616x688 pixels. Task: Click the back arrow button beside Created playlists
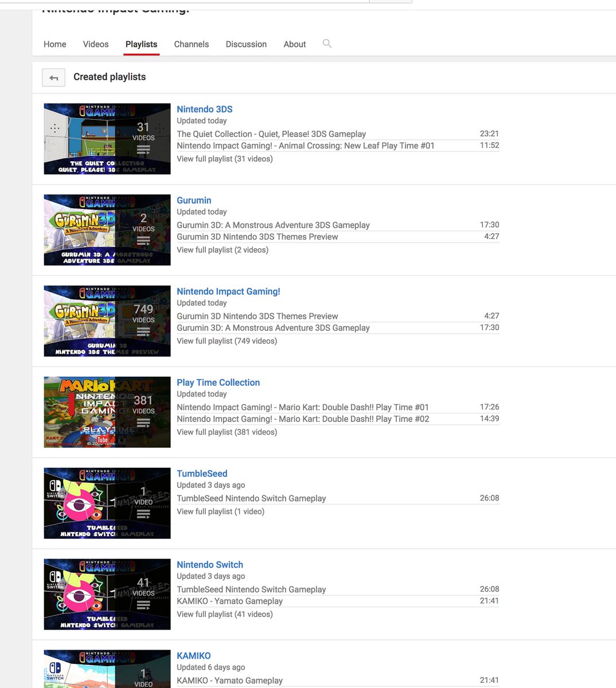(x=53, y=77)
